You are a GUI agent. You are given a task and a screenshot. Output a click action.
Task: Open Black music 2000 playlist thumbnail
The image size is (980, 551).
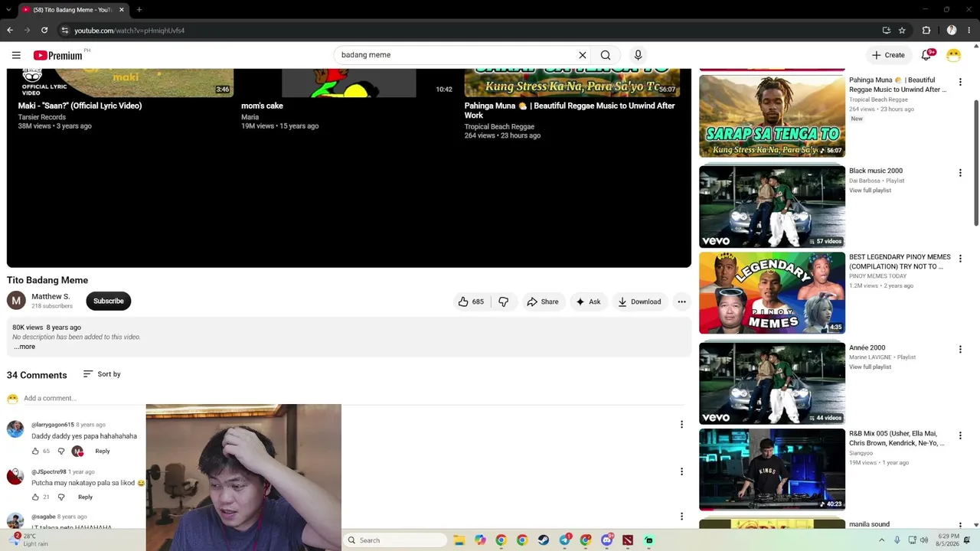click(772, 207)
